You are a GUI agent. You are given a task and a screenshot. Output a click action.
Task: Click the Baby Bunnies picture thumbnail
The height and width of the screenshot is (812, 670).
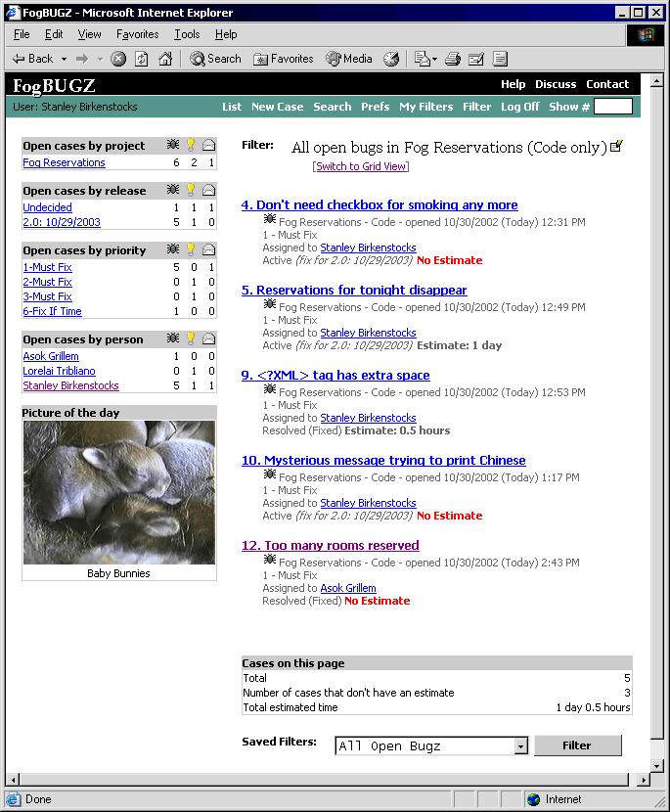pos(119,492)
